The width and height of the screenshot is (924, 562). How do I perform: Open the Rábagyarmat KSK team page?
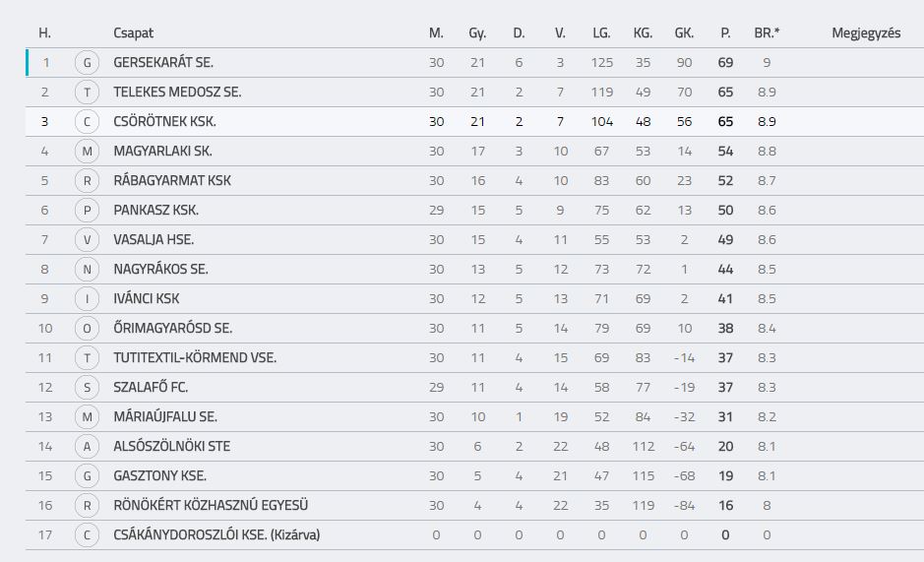tap(172, 180)
